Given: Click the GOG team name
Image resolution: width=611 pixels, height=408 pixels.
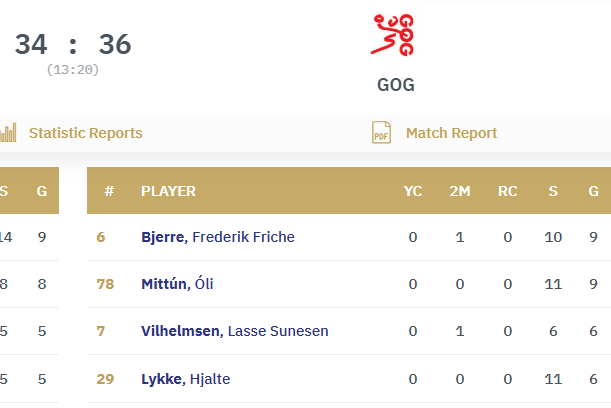Looking at the screenshot, I should [395, 85].
